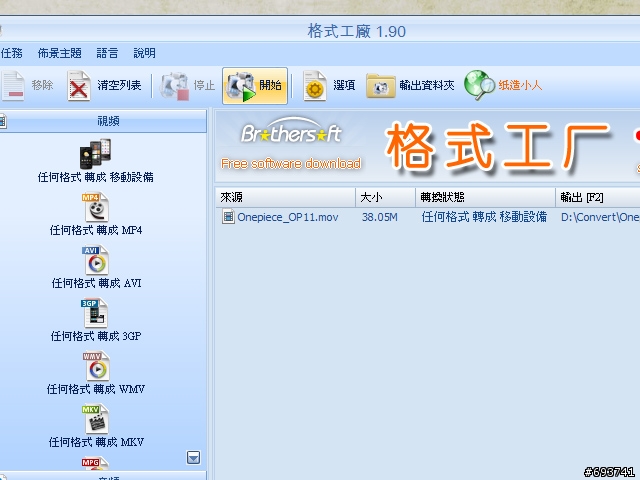
Task: Click the globe magnifier website icon
Action: tap(479, 85)
